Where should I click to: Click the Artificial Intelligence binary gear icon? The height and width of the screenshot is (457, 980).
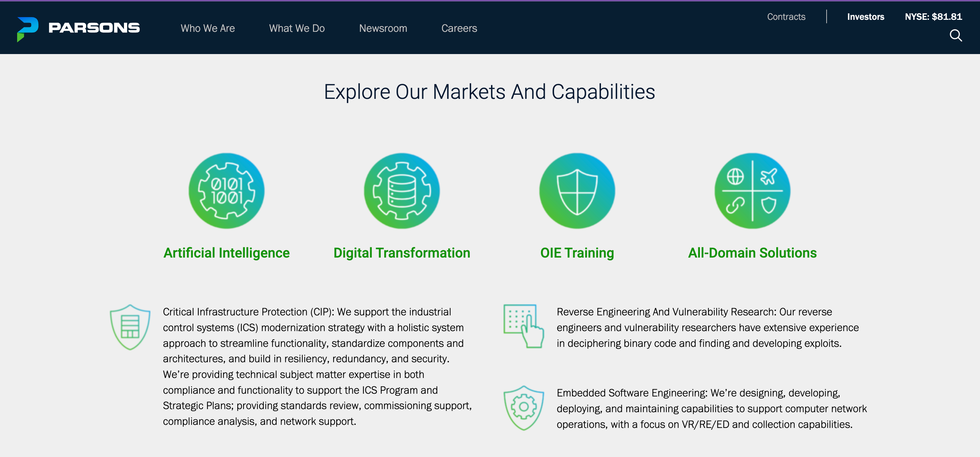(226, 191)
